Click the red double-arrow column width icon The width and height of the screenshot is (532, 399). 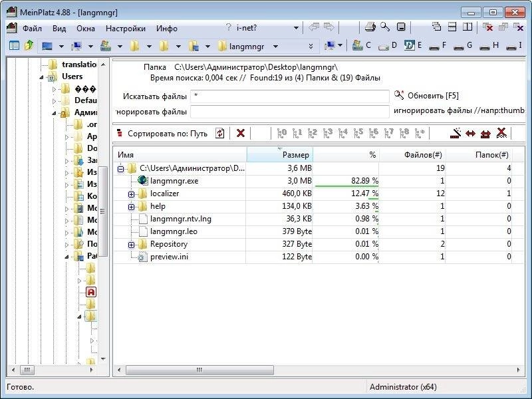tap(470, 134)
